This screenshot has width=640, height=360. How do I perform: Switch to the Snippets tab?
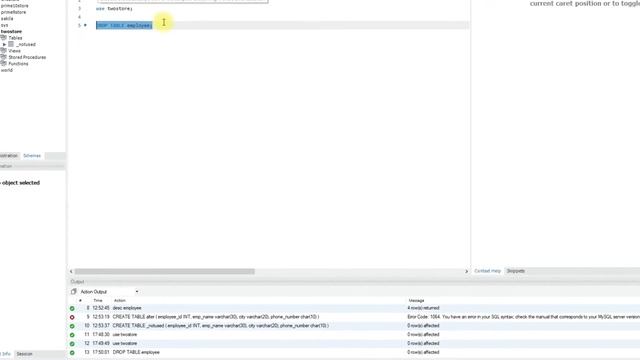coord(516,271)
